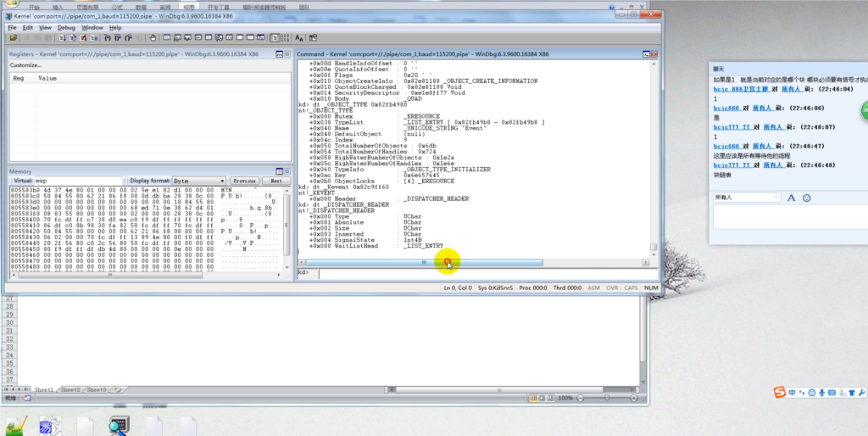The width and height of the screenshot is (868, 436).
Task: Click the Previous button in Memory panel
Action: point(244,181)
